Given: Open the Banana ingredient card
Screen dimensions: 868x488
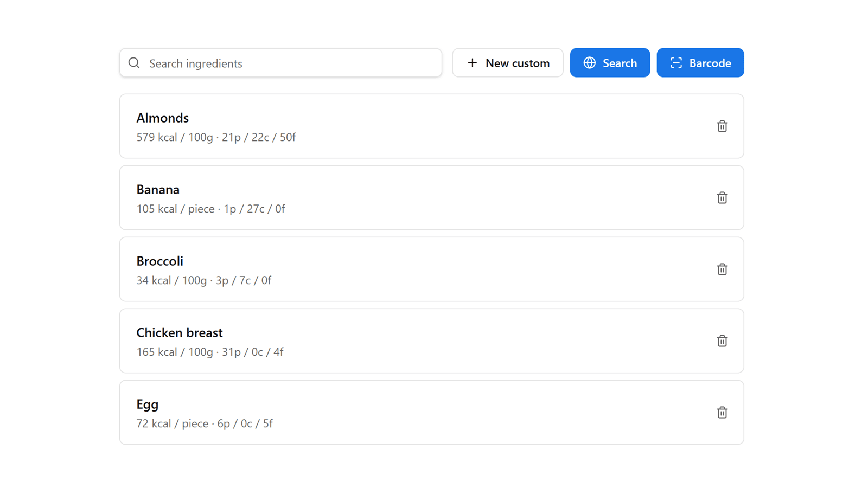Looking at the screenshot, I should [431, 198].
